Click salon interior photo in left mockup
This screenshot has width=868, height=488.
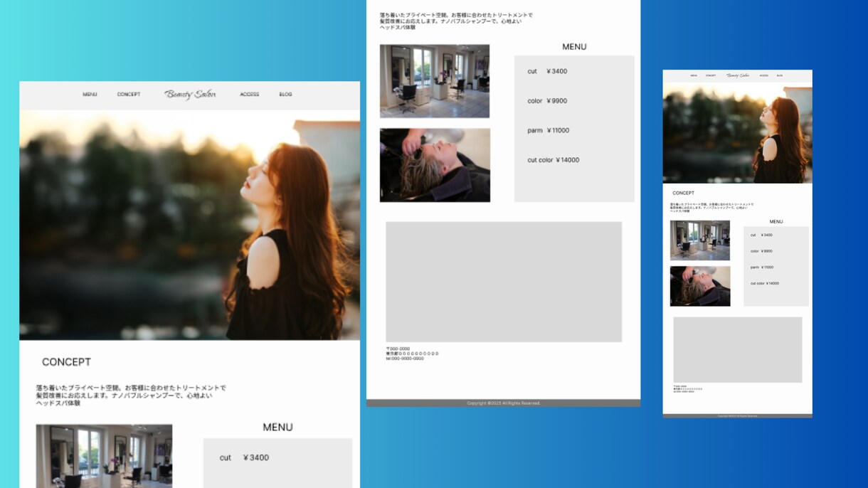104,456
